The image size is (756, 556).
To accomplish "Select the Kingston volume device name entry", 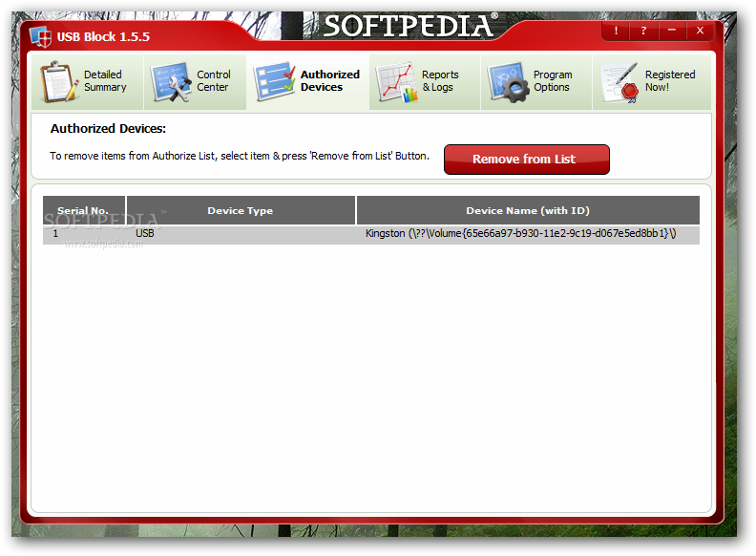I will point(521,234).
